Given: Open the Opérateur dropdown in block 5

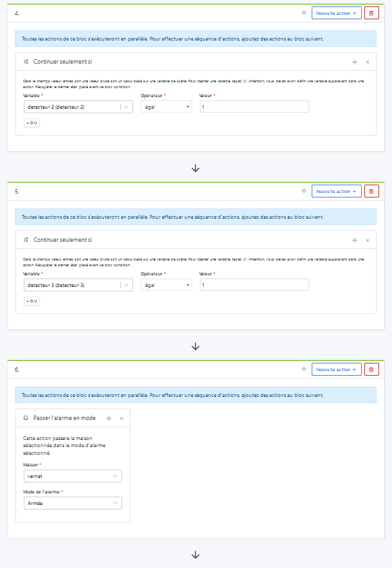Looking at the screenshot, I should click(166, 285).
